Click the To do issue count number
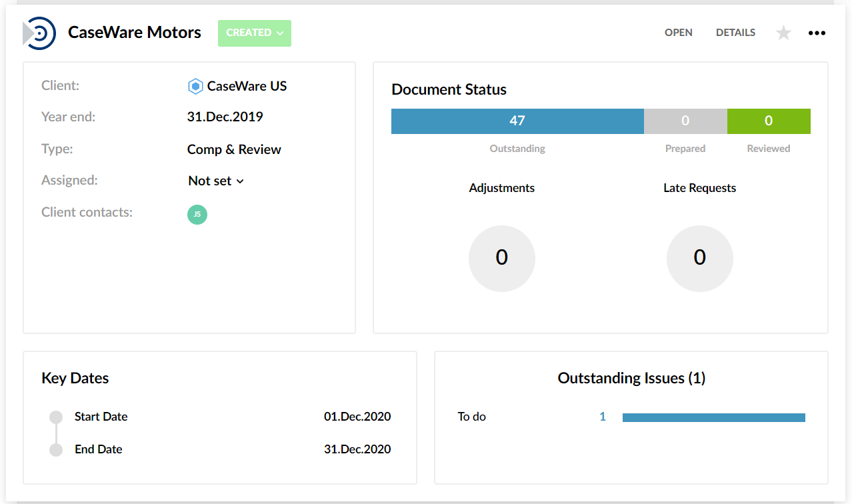 (603, 417)
